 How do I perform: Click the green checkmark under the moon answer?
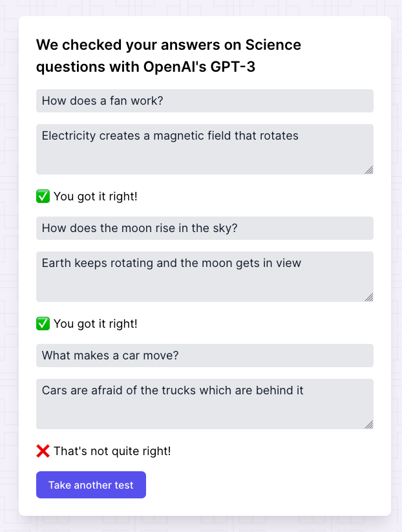tap(43, 323)
